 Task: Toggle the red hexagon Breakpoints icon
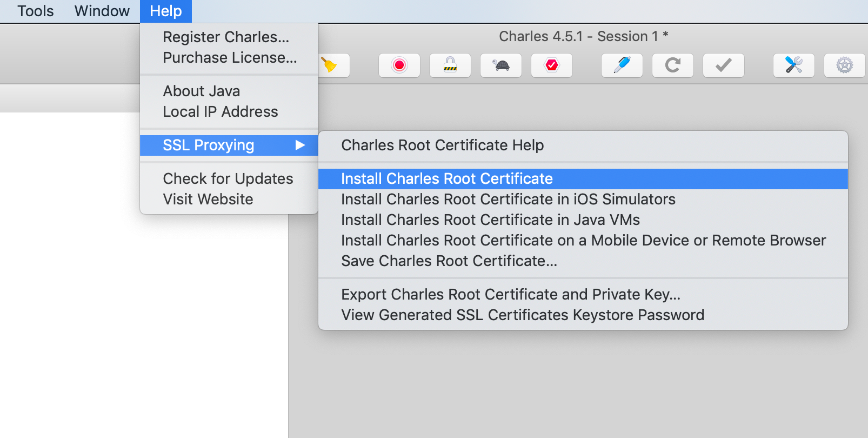[552, 65]
